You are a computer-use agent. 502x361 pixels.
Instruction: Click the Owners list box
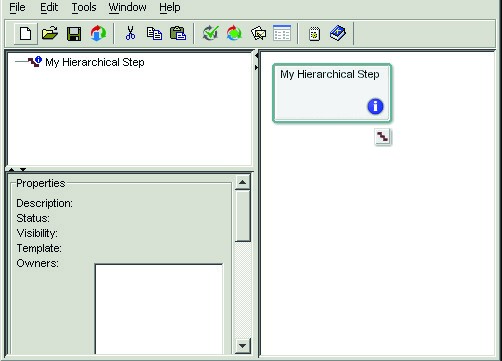(x=159, y=309)
